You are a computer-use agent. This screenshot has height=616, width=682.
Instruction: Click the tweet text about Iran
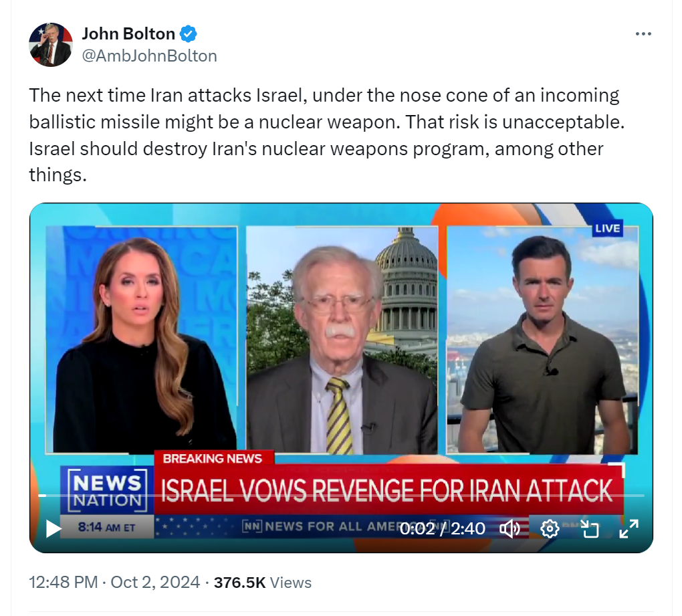tap(327, 135)
